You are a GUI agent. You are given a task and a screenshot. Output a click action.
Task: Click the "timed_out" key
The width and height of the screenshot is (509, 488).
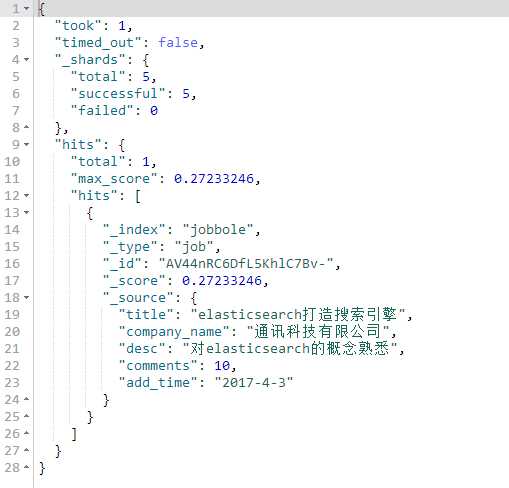98,43
